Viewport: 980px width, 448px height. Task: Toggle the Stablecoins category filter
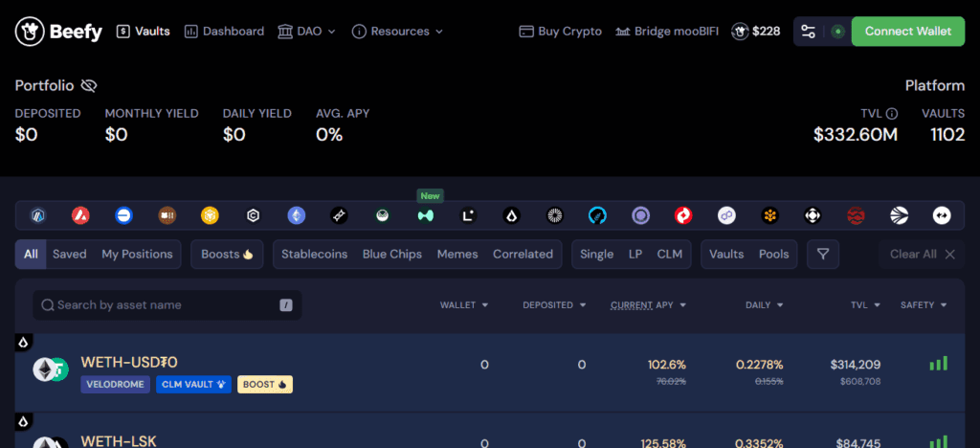[x=314, y=255]
